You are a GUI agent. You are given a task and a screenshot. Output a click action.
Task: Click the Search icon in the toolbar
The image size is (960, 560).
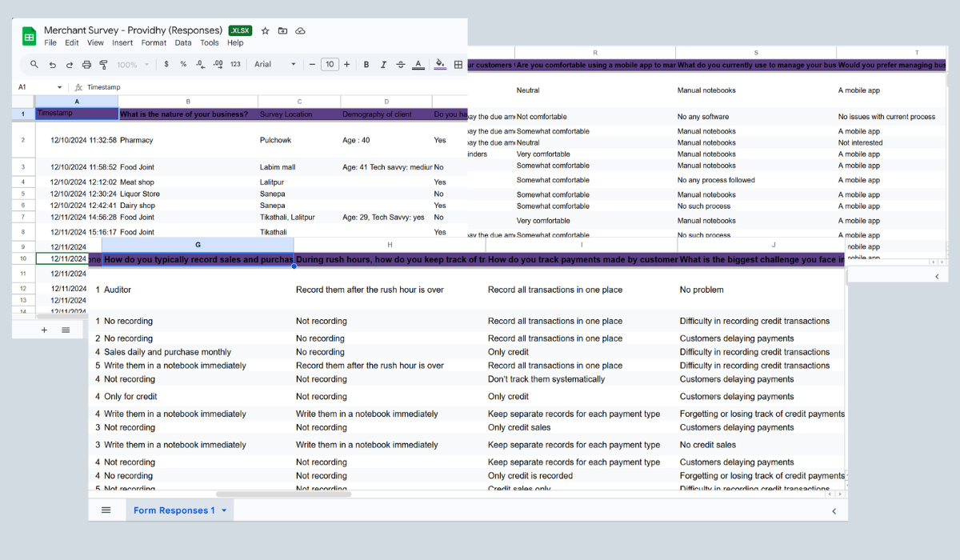(x=34, y=63)
